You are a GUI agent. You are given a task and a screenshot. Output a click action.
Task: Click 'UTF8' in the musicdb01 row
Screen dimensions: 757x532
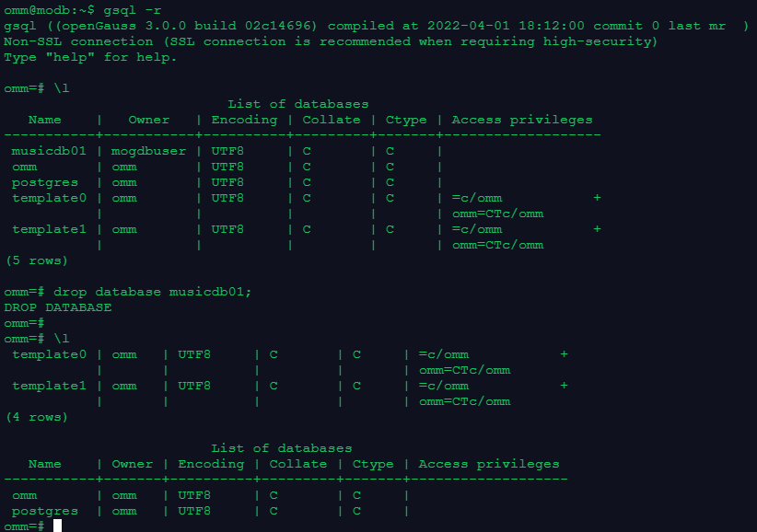tap(227, 152)
